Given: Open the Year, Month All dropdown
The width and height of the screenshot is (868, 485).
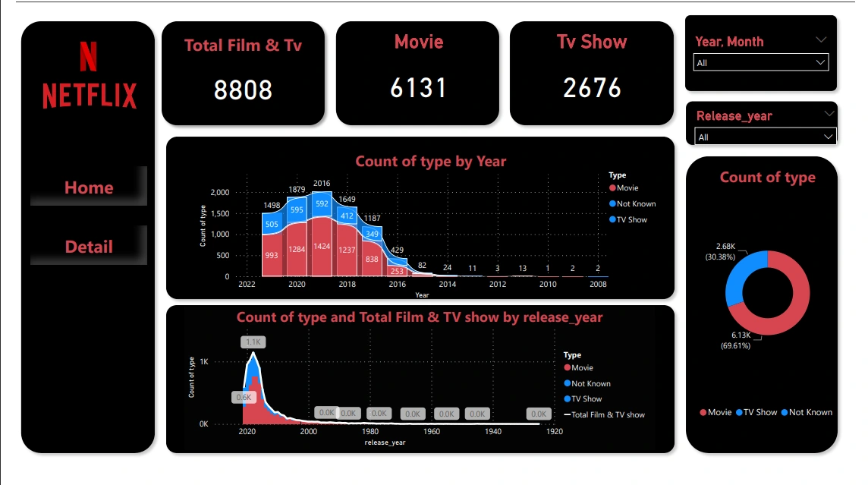Looking at the screenshot, I should (x=760, y=62).
